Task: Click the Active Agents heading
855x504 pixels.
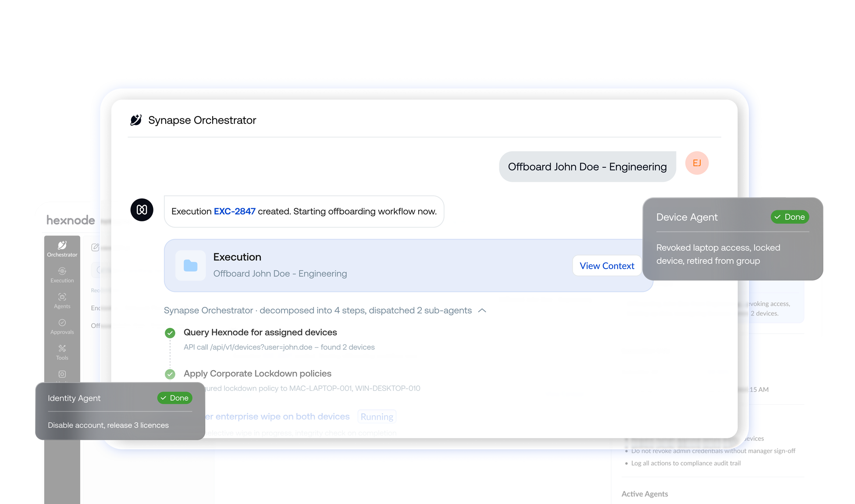Action: (645, 494)
